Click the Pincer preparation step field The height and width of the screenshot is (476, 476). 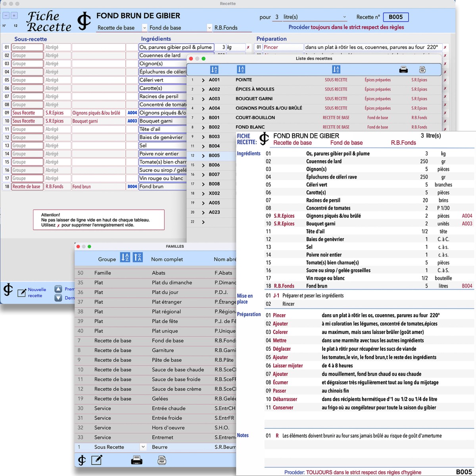point(283,47)
